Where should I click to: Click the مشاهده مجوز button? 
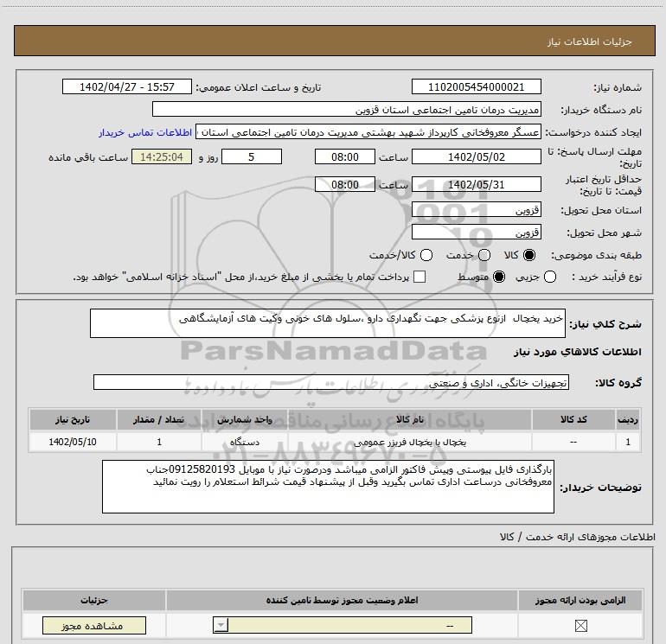click(x=94, y=625)
